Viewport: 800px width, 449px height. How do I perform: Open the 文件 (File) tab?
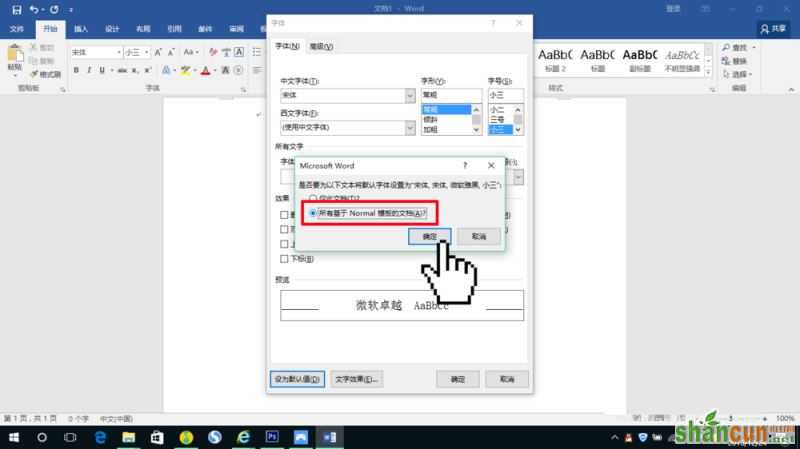[x=16, y=29]
